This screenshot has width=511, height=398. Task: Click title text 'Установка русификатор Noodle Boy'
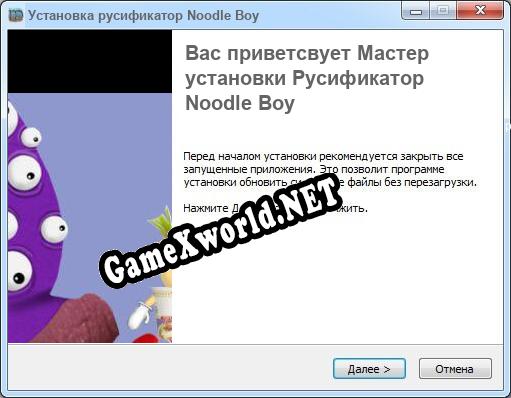point(143,16)
